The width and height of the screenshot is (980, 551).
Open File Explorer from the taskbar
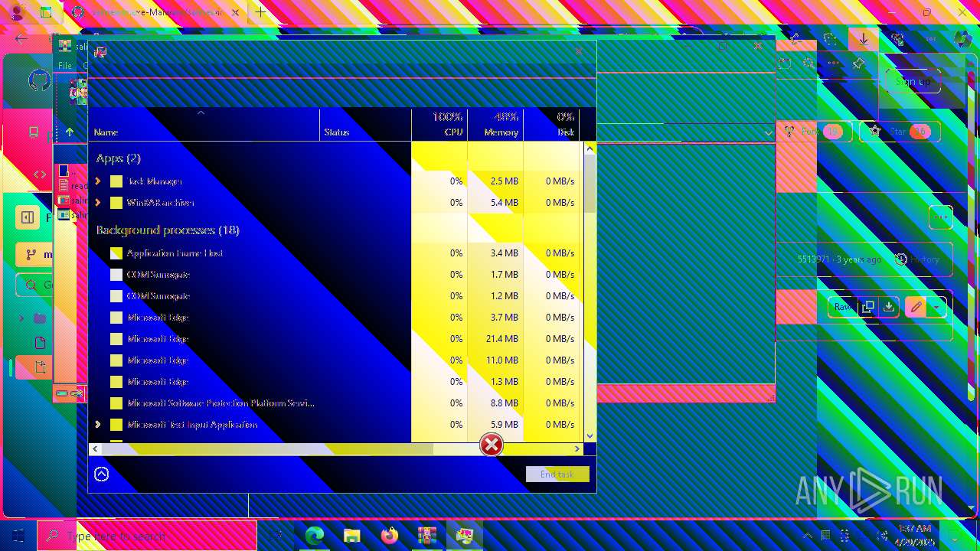[351, 536]
